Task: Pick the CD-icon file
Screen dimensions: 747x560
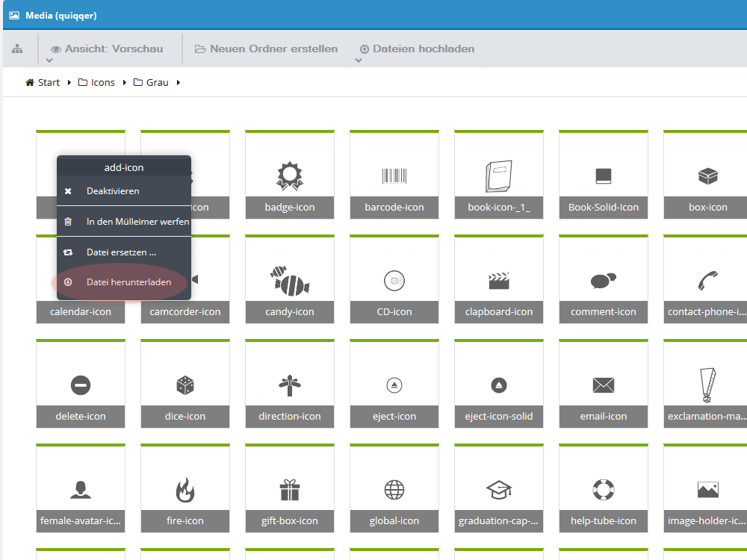Action: (394, 279)
